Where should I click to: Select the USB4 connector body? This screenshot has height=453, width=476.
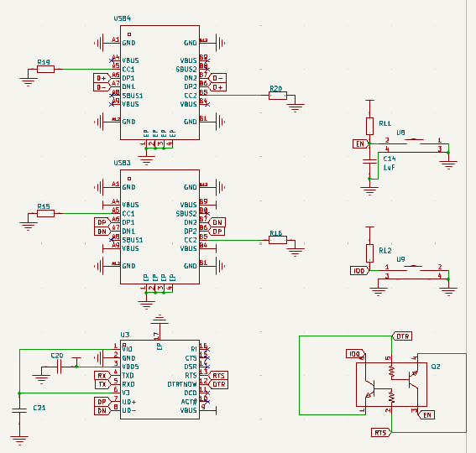160,82
